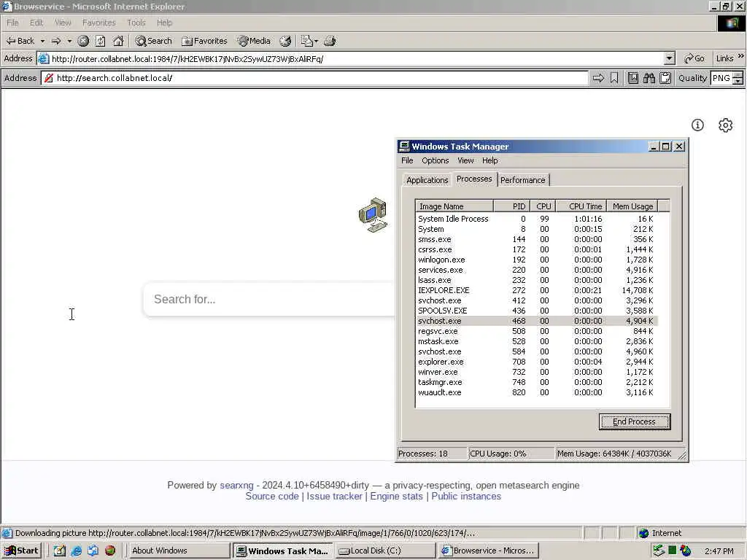Click the Start button
The height and width of the screenshot is (560, 747).
pyautogui.click(x=21, y=551)
